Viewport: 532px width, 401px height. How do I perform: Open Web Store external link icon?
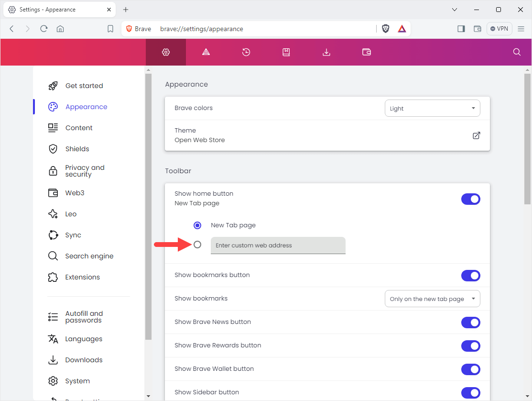point(477,135)
